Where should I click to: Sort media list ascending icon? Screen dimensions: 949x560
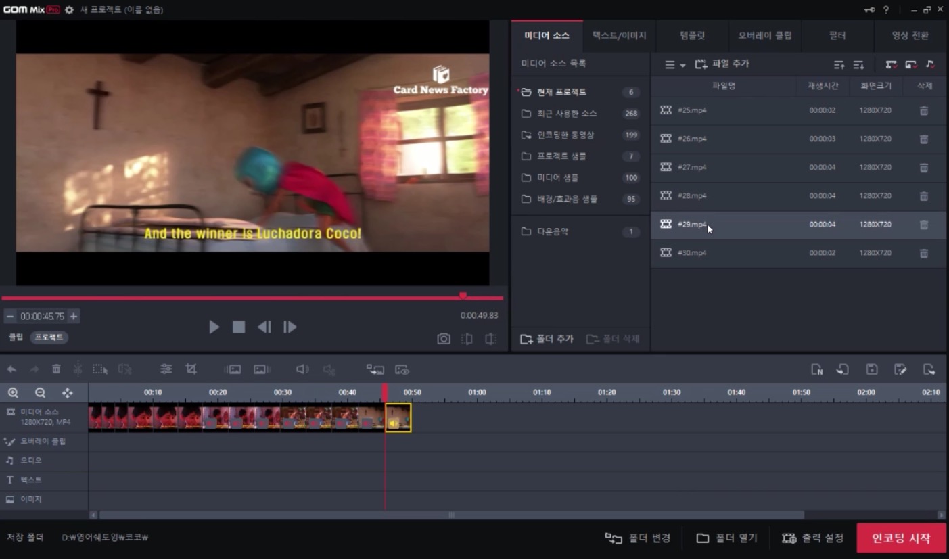pyautogui.click(x=839, y=65)
